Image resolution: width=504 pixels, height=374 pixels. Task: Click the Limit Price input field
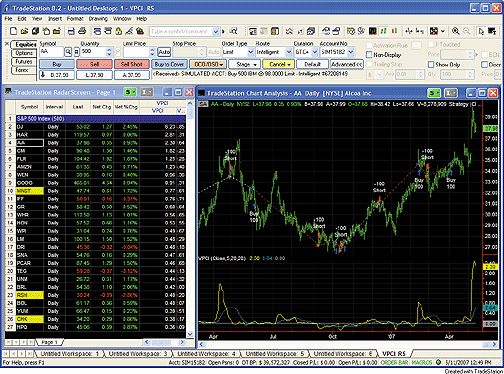[136, 52]
